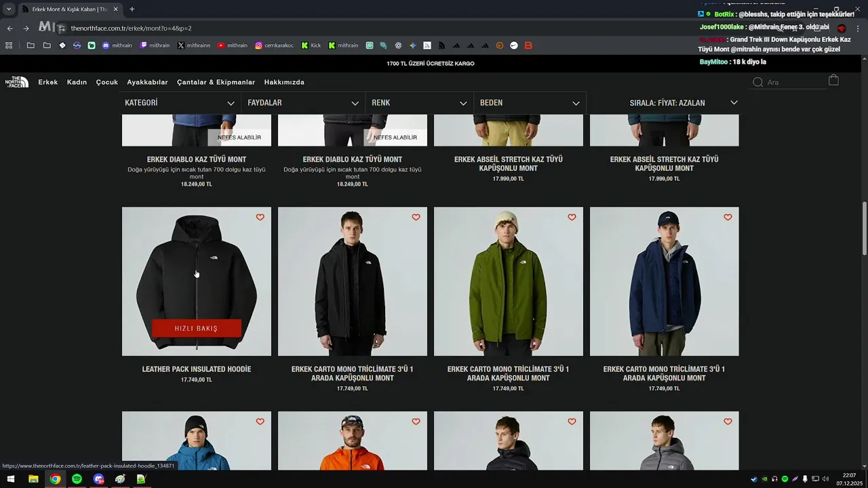The image size is (868, 488).
Task: Toggle heart on the black Carto Mono Triclimate jacket
Action: [x=416, y=218]
